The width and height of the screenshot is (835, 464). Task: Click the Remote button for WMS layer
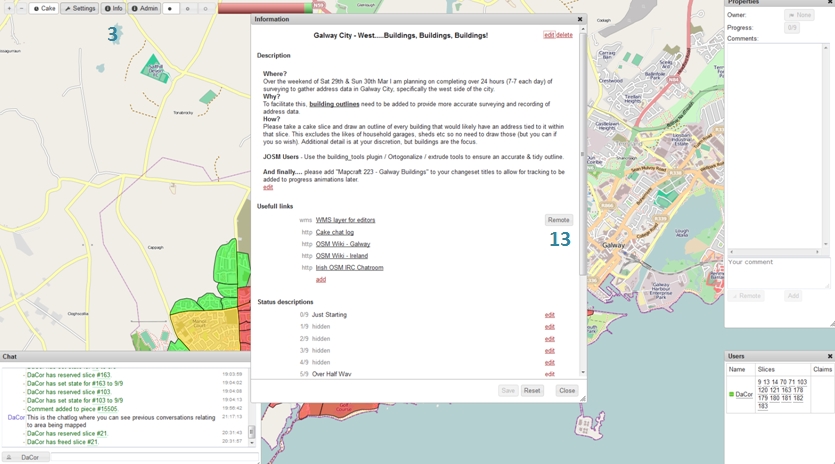pyautogui.click(x=558, y=220)
